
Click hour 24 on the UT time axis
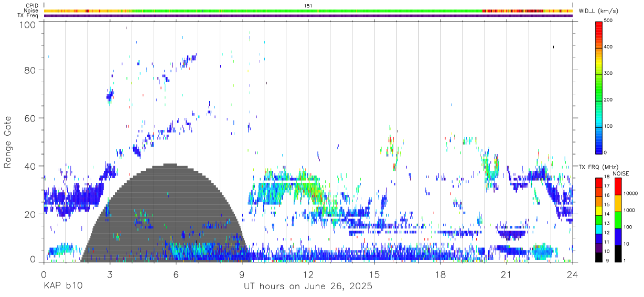point(573,274)
